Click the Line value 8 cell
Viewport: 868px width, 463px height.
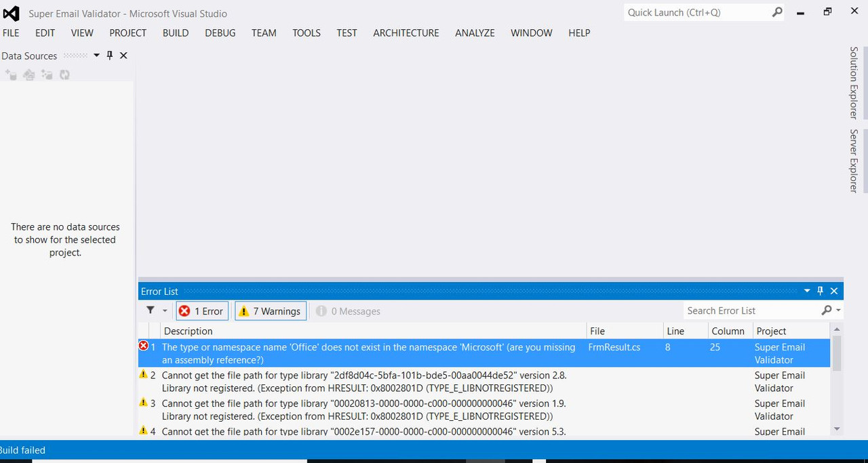tap(668, 347)
